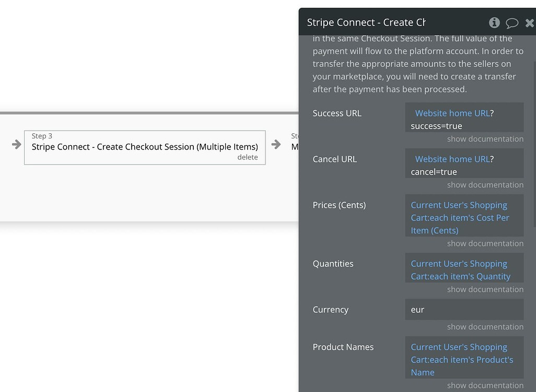Close the Stripe Connect property panel

click(530, 23)
